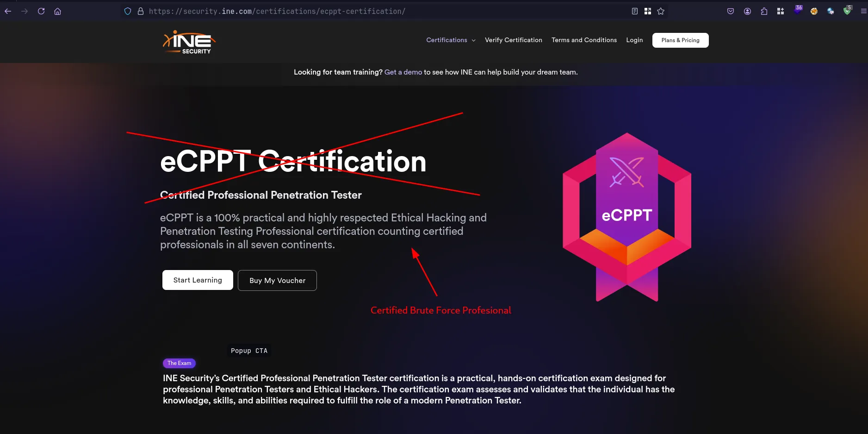Image resolution: width=868 pixels, height=434 pixels.
Task: Follow the 'Get a demo' link
Action: pos(403,72)
